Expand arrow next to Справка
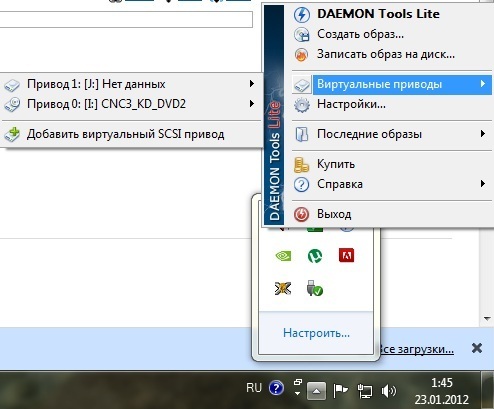 pyautogui.click(x=483, y=184)
